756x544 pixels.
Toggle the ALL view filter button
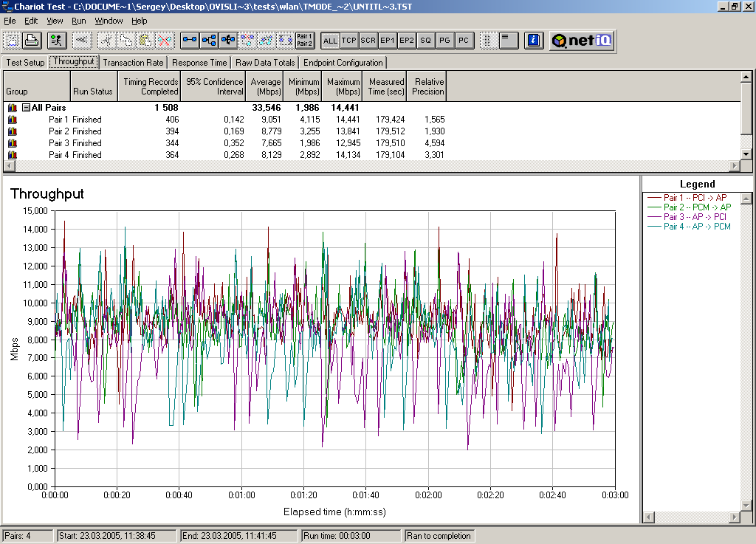(330, 41)
